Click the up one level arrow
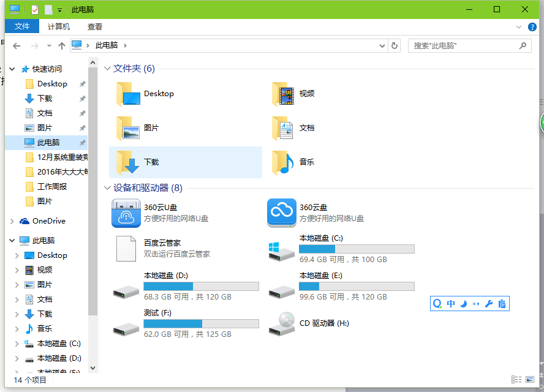Viewport: 544px width, 392px height. pos(62,45)
